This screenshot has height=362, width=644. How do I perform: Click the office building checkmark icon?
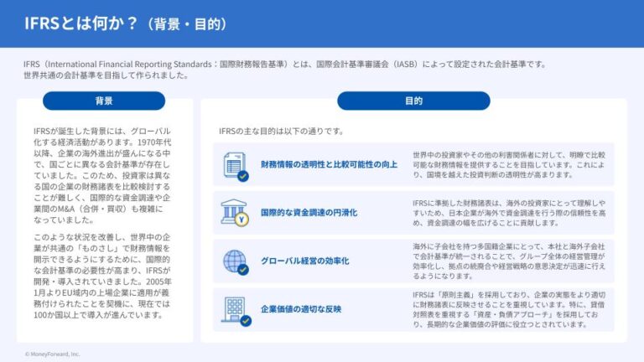click(236, 311)
